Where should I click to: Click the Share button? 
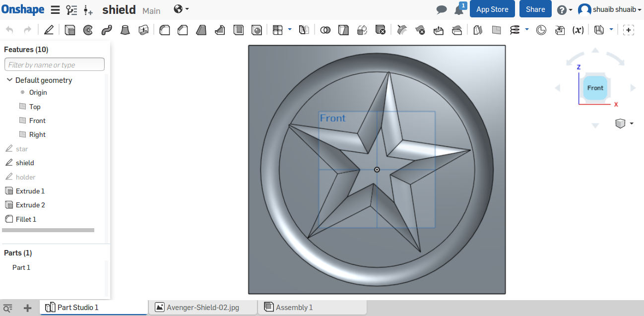(x=535, y=9)
